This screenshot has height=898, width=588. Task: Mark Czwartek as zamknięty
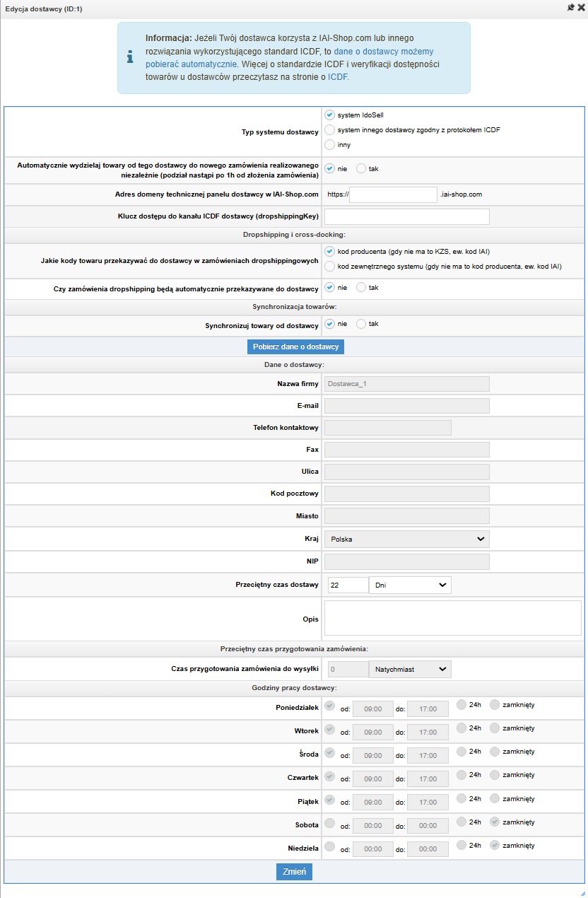coord(495,775)
